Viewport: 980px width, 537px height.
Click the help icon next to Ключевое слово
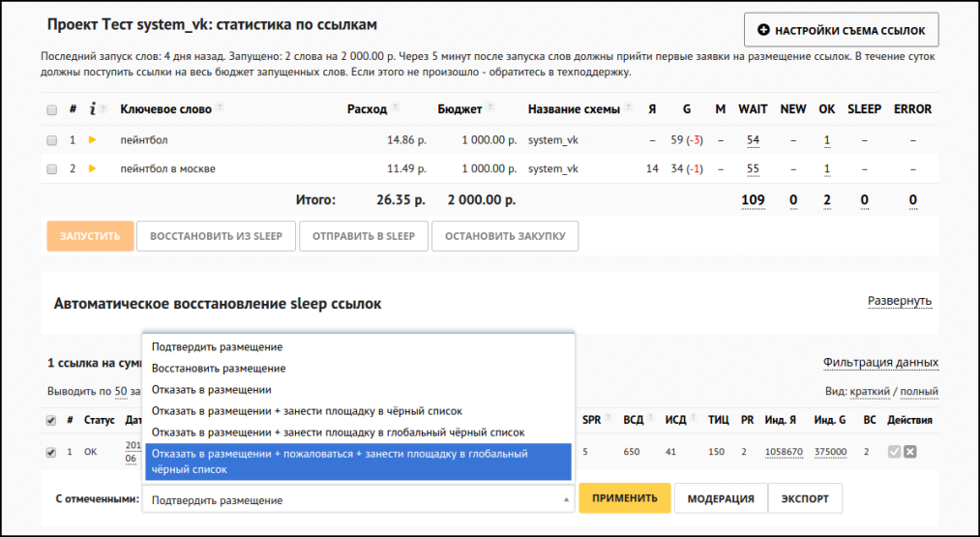pyautogui.click(x=220, y=109)
